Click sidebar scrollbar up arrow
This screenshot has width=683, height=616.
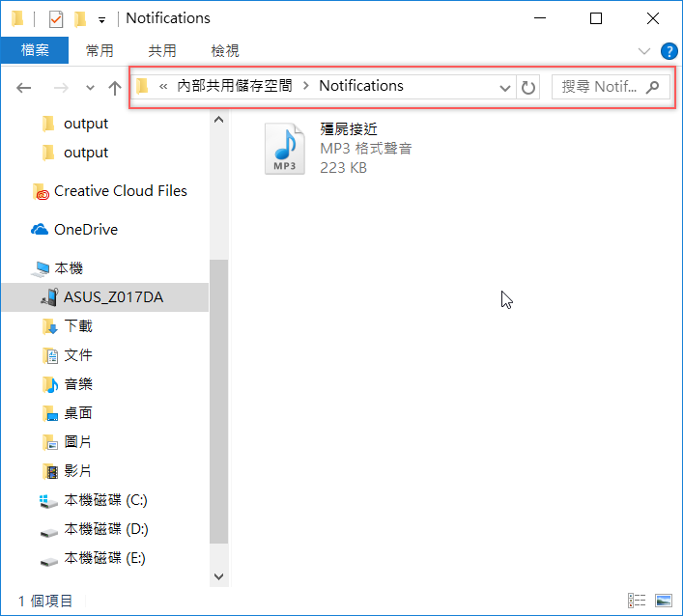click(218, 120)
